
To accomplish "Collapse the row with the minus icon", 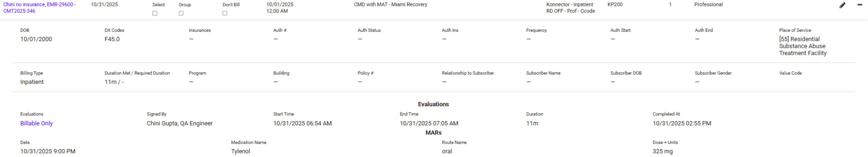I will (860, 5).
